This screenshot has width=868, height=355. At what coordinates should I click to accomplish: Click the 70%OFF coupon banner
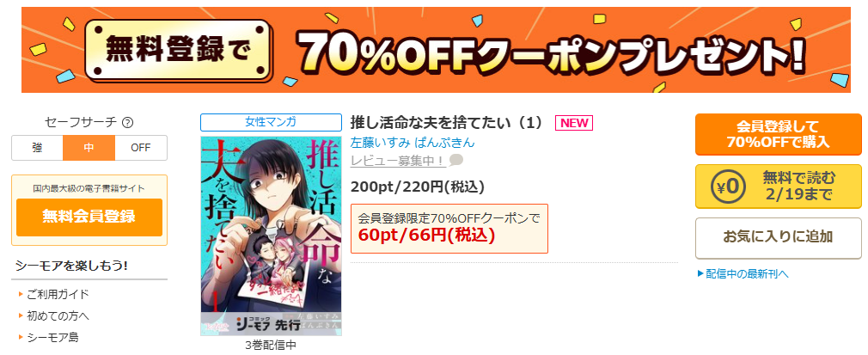click(436, 50)
